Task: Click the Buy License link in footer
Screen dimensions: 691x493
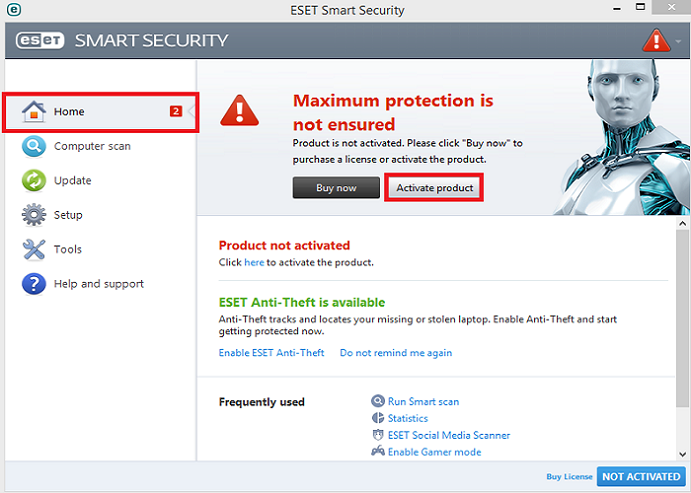Action: pyautogui.click(x=569, y=477)
